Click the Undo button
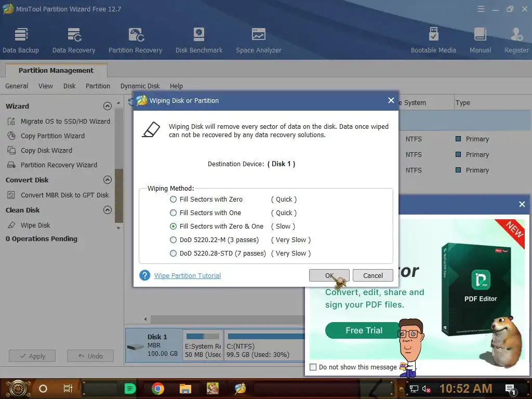The height and width of the screenshot is (399, 532). [x=90, y=356]
